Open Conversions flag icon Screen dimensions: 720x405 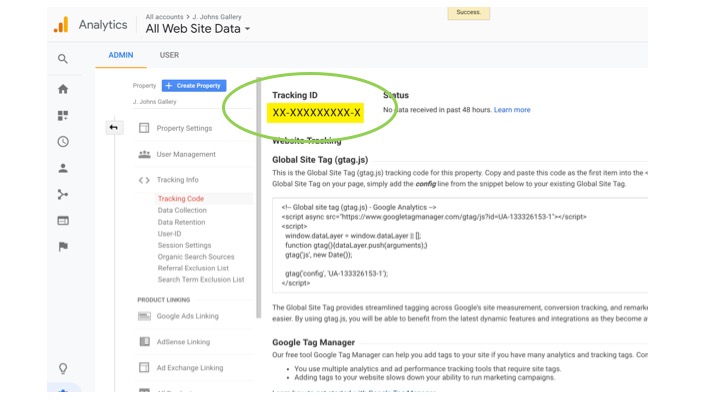coord(63,247)
